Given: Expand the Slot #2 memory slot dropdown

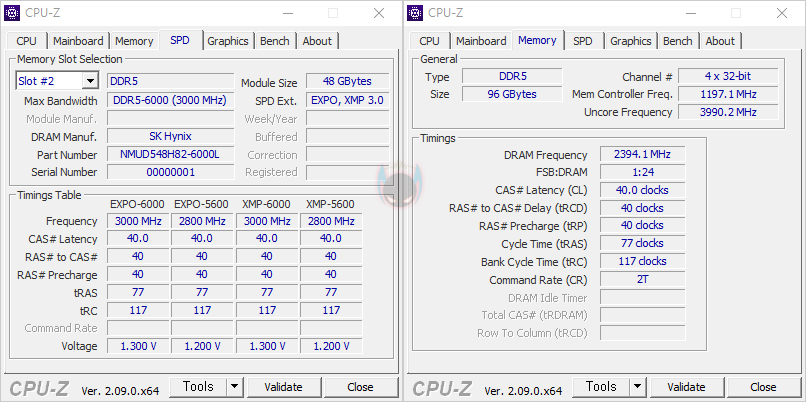Looking at the screenshot, I should [x=90, y=81].
